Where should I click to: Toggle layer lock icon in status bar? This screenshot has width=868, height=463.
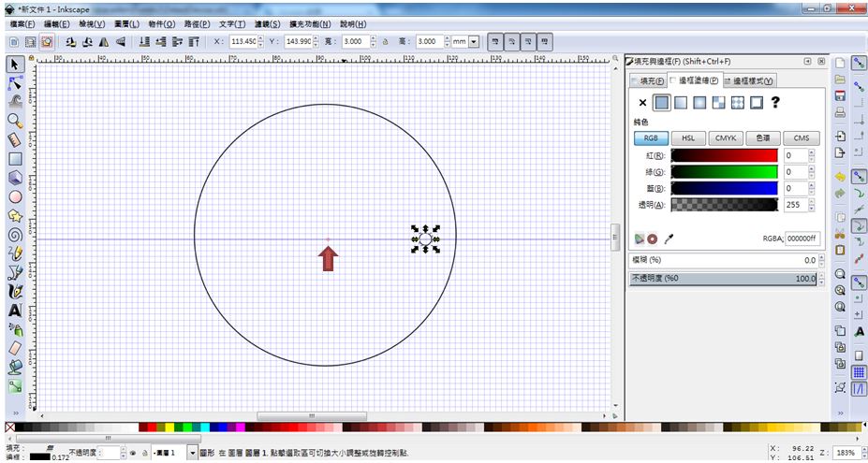(144, 453)
